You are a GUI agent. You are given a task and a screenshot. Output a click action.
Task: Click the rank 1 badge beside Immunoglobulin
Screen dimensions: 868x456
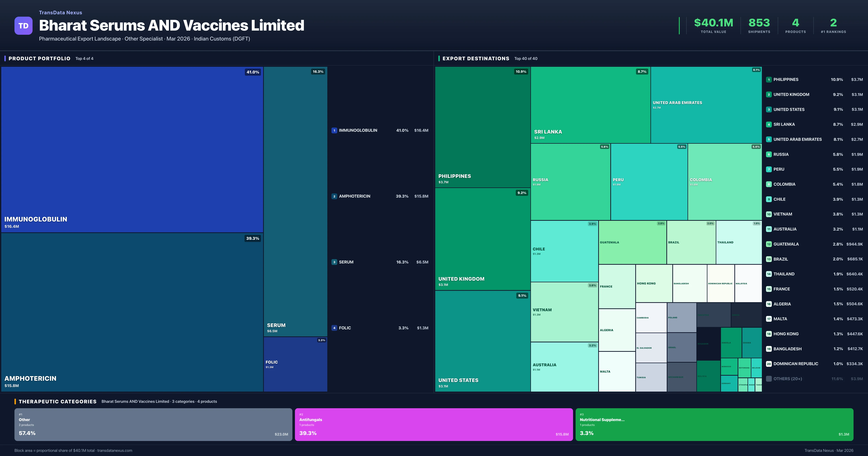[x=334, y=130]
